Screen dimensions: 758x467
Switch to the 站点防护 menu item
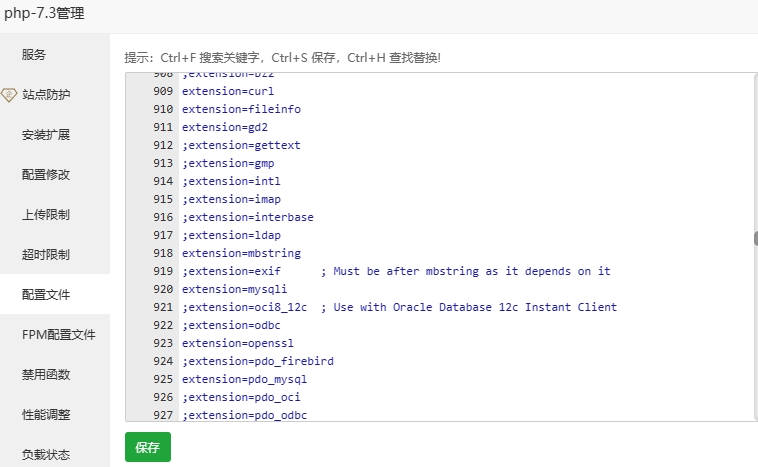pyautogui.click(x=46, y=95)
